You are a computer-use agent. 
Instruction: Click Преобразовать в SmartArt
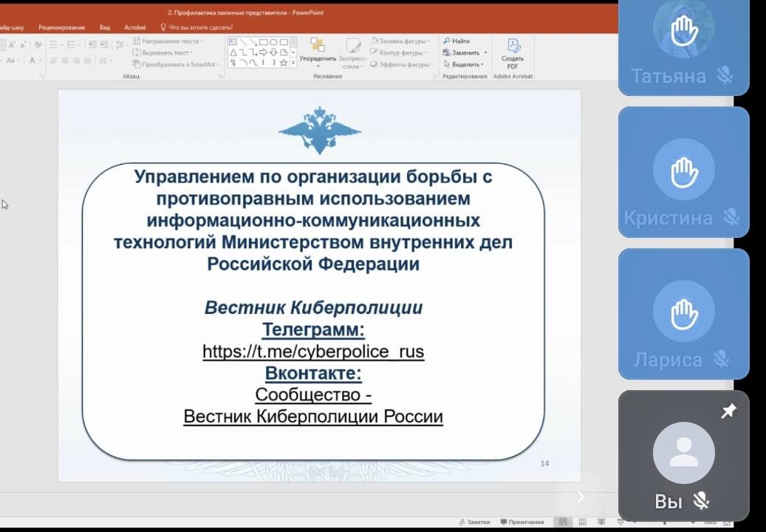176,64
